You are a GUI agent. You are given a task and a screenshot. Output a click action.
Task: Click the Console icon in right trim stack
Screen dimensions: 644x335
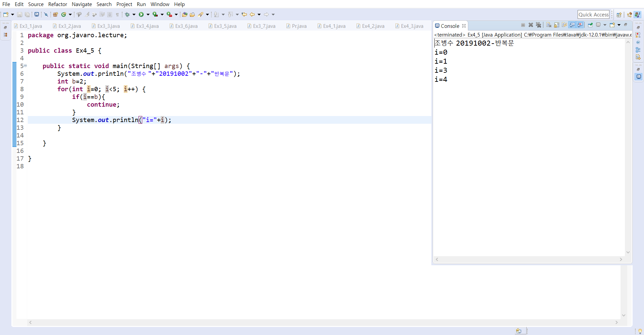coord(639,77)
